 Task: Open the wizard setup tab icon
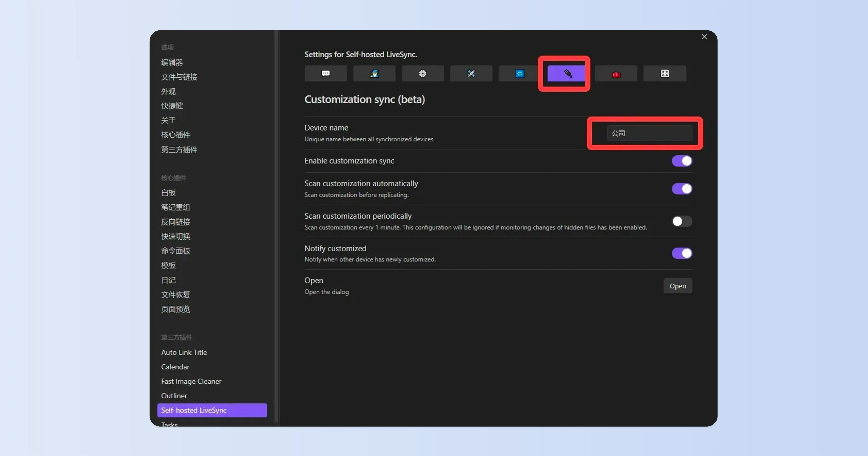374,73
